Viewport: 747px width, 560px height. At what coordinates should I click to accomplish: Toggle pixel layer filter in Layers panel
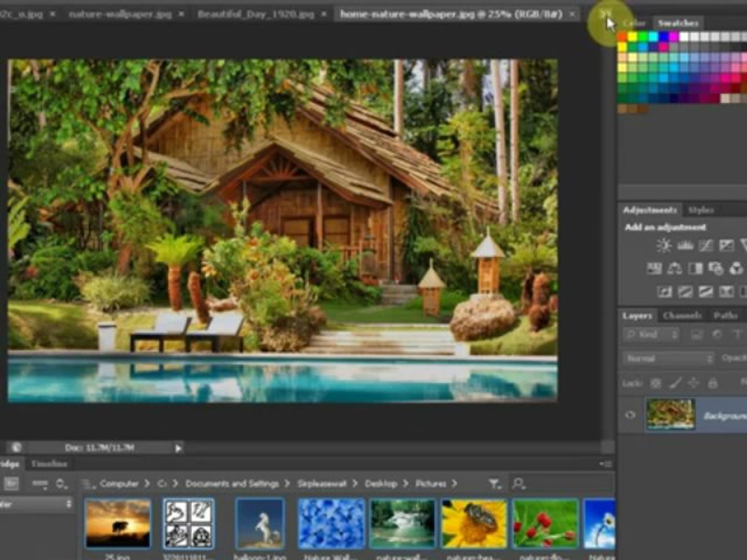[697, 334]
